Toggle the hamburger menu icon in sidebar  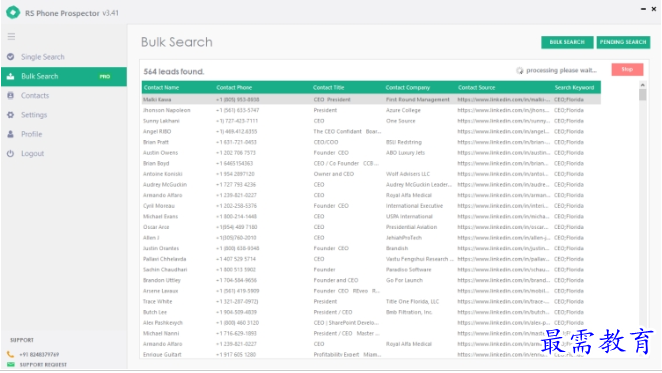point(11,37)
